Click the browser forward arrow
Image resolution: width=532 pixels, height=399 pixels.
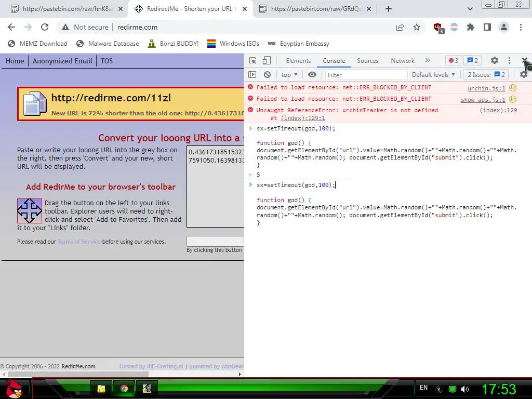pyautogui.click(x=28, y=27)
